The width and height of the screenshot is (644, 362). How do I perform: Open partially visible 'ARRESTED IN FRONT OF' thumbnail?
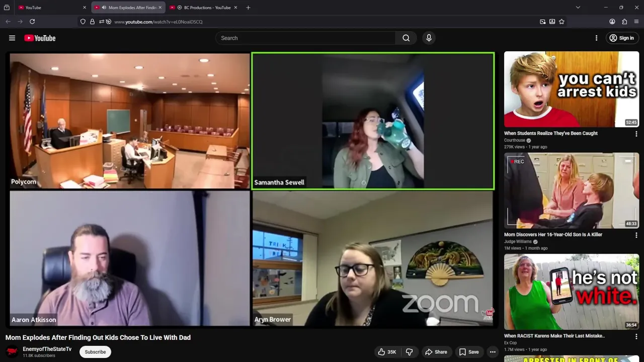click(x=572, y=358)
